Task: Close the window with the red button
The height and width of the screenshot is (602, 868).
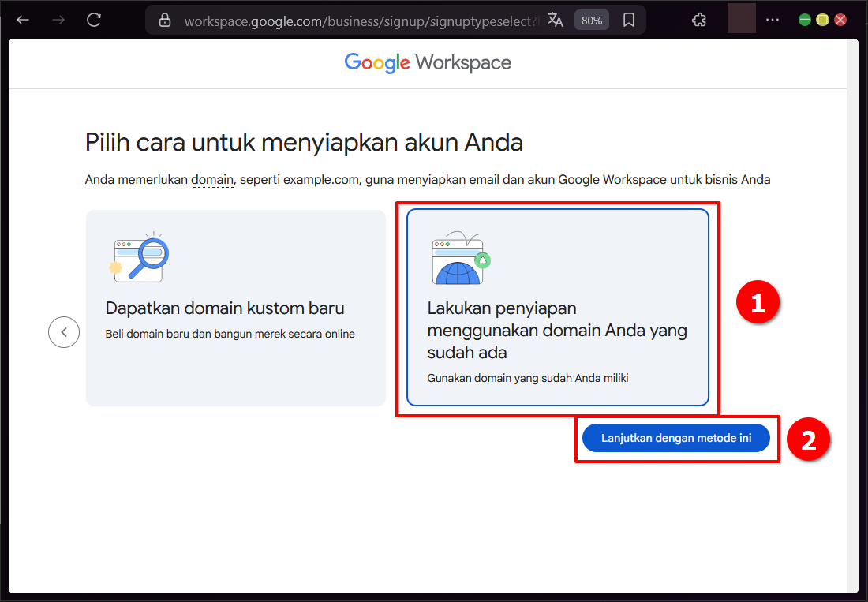Action: tap(840, 20)
